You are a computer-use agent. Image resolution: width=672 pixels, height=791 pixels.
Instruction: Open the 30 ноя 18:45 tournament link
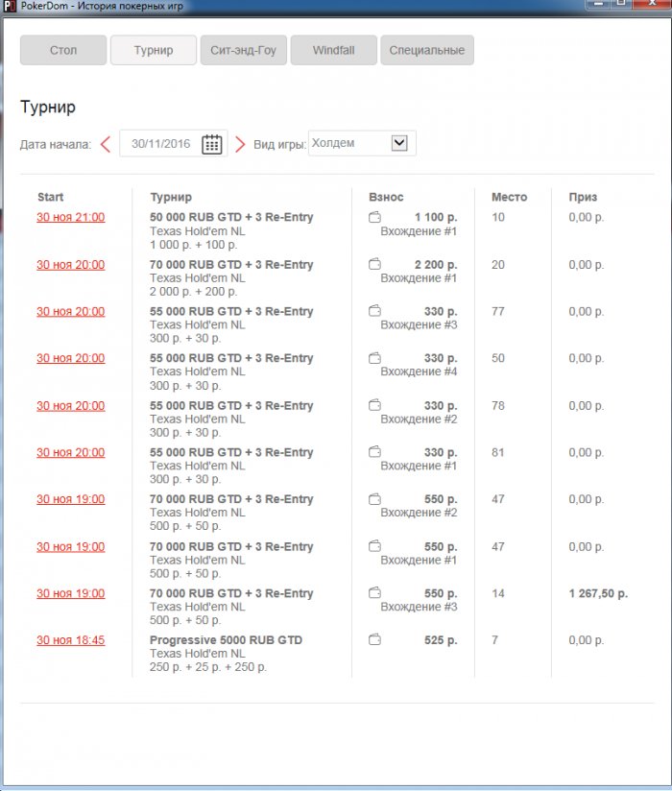click(x=71, y=640)
